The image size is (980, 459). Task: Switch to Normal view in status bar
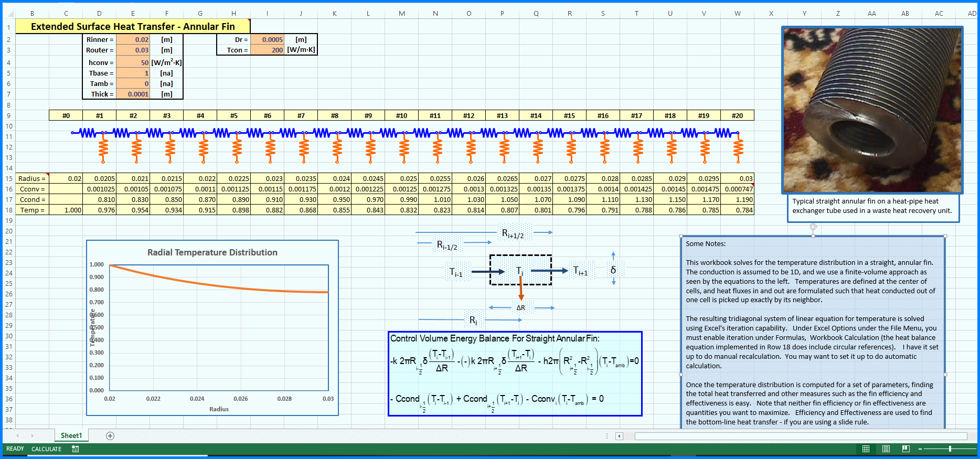click(866, 449)
